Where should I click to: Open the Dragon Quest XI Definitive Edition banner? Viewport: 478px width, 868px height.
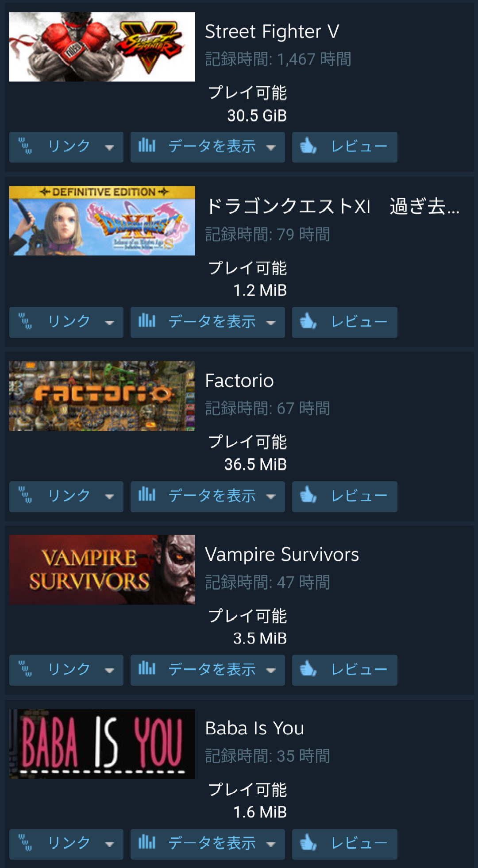(x=102, y=220)
